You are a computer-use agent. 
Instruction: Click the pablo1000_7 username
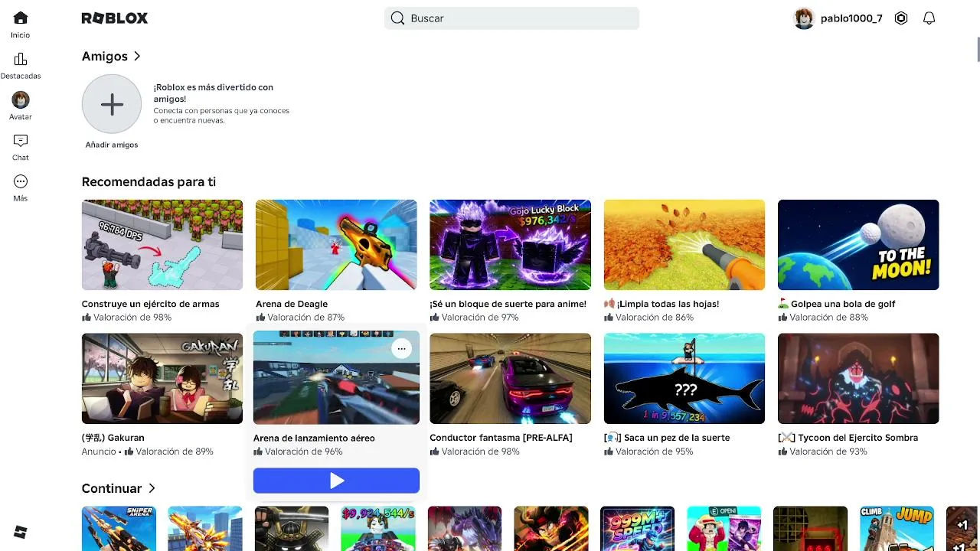(x=851, y=18)
